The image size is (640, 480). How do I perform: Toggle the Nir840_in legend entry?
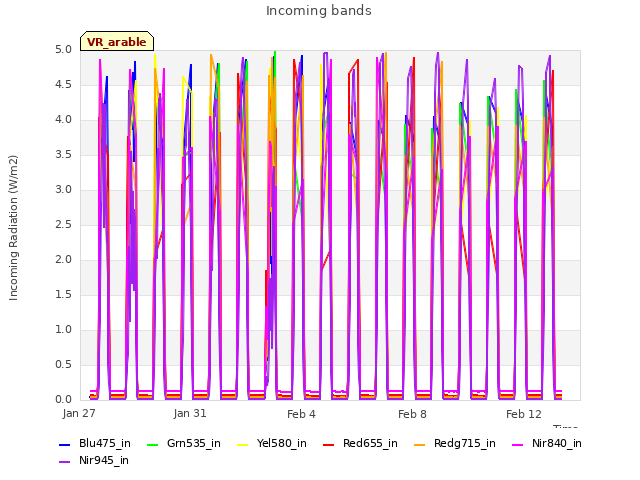tap(547, 443)
